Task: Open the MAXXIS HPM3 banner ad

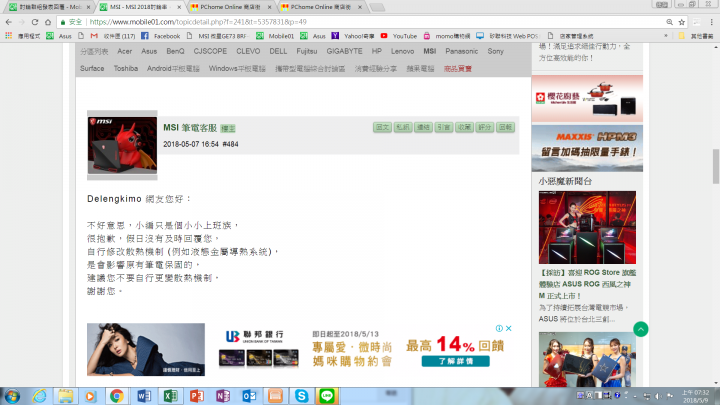Action: (587, 148)
